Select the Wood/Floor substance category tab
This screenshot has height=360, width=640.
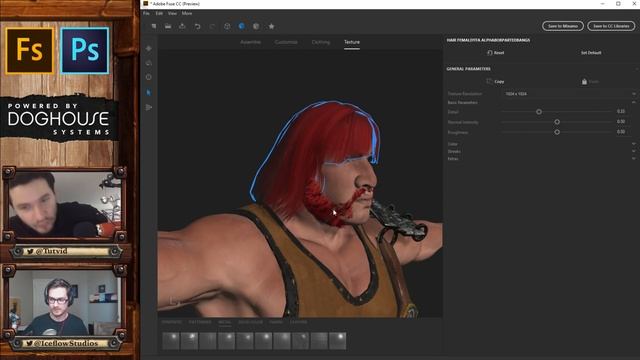(x=250, y=322)
